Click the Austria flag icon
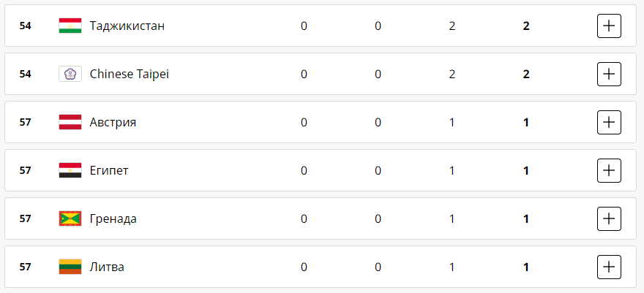 point(70,122)
